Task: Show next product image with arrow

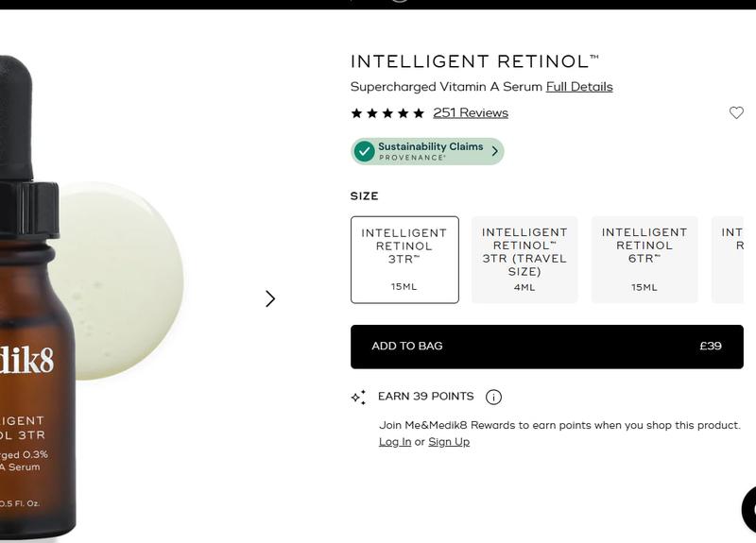Action: (x=270, y=298)
